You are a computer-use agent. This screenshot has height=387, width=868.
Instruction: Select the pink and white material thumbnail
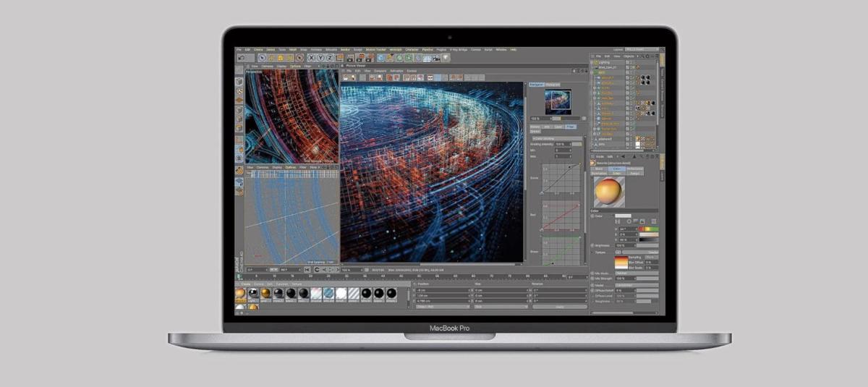click(x=316, y=292)
